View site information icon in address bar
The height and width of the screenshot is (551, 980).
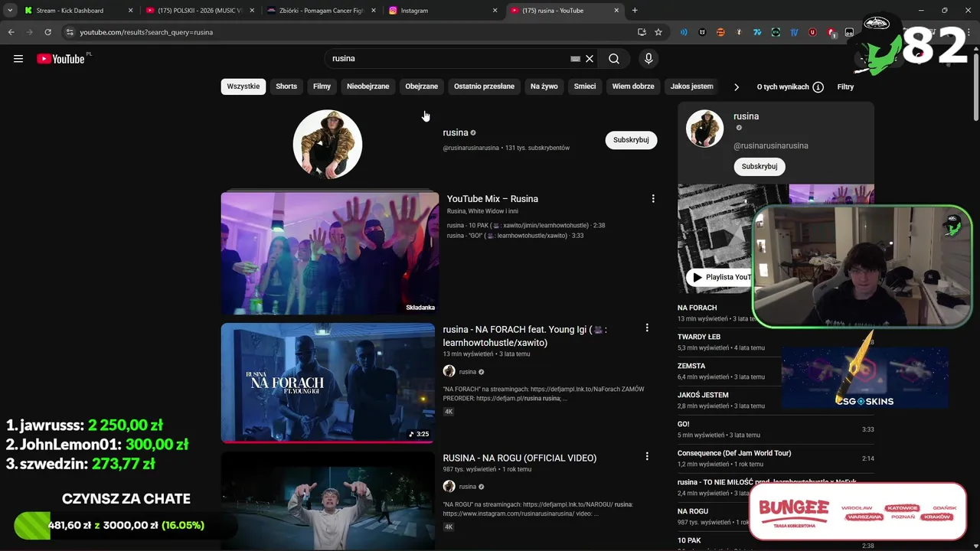(70, 32)
